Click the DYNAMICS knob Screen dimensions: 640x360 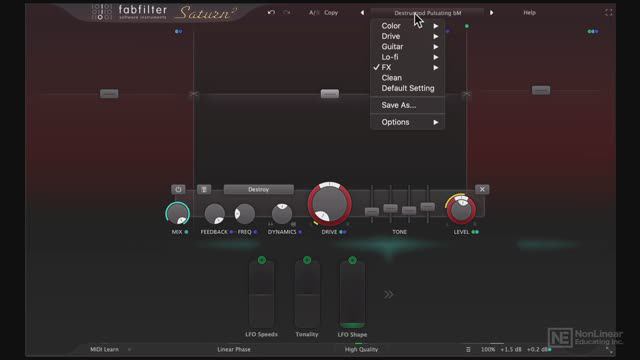282,214
